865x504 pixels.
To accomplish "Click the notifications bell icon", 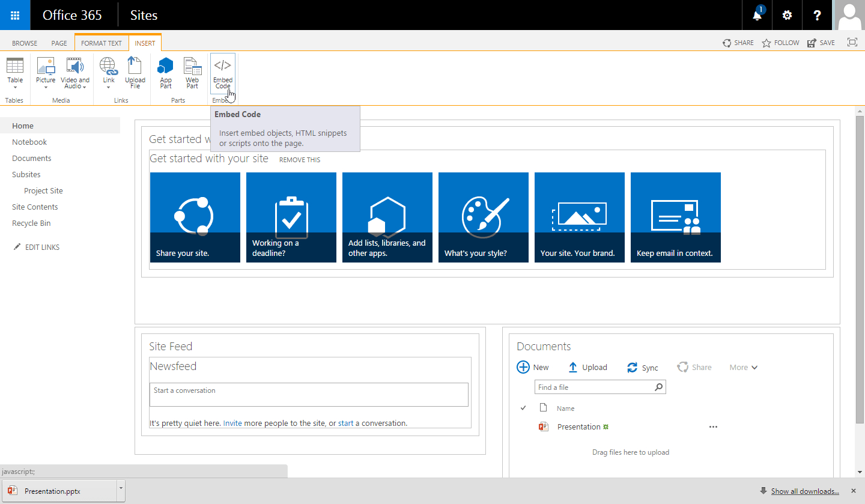I will pyautogui.click(x=757, y=16).
